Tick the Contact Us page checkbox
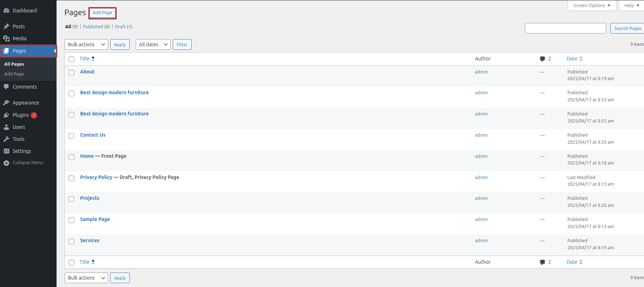 (71, 136)
